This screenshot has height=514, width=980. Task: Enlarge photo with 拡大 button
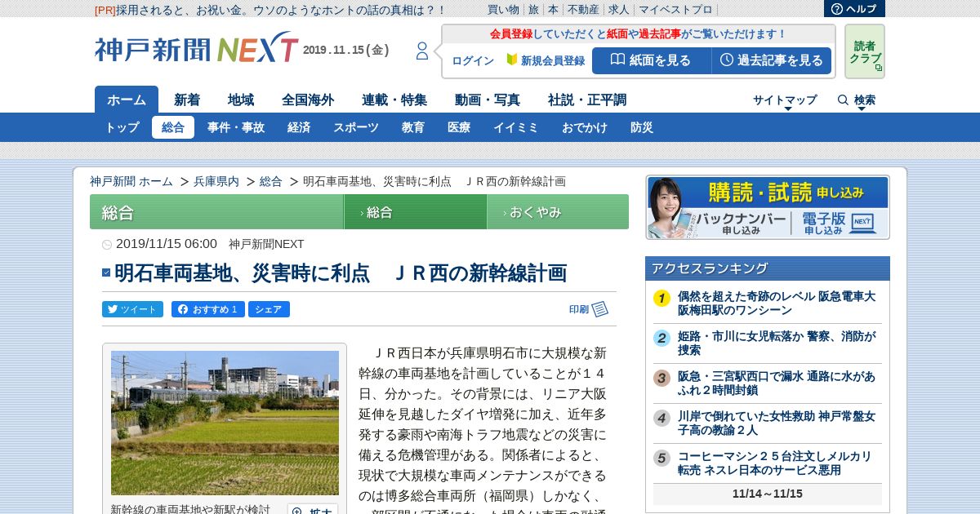coord(313,510)
